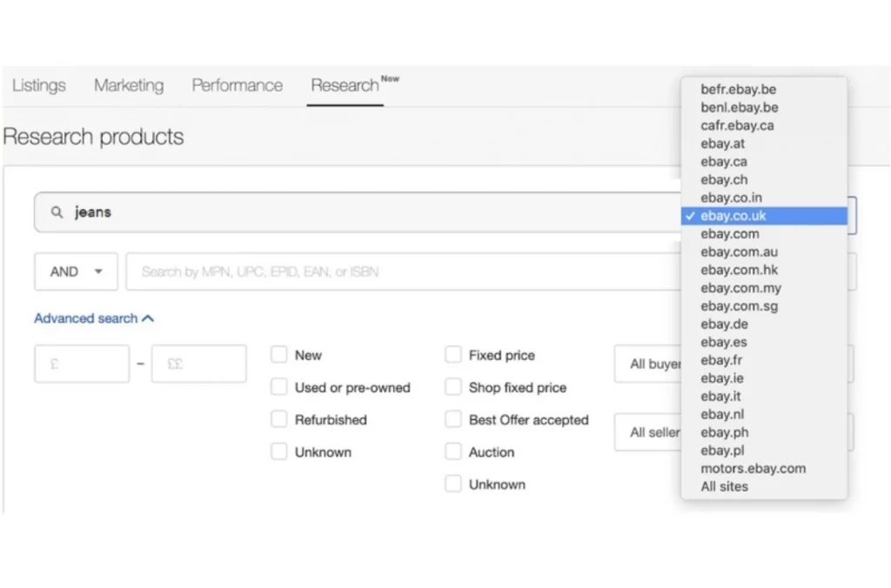Image resolution: width=891 pixels, height=588 pixels.
Task: Enable Used or pre-owned checkbox
Action: (279, 387)
